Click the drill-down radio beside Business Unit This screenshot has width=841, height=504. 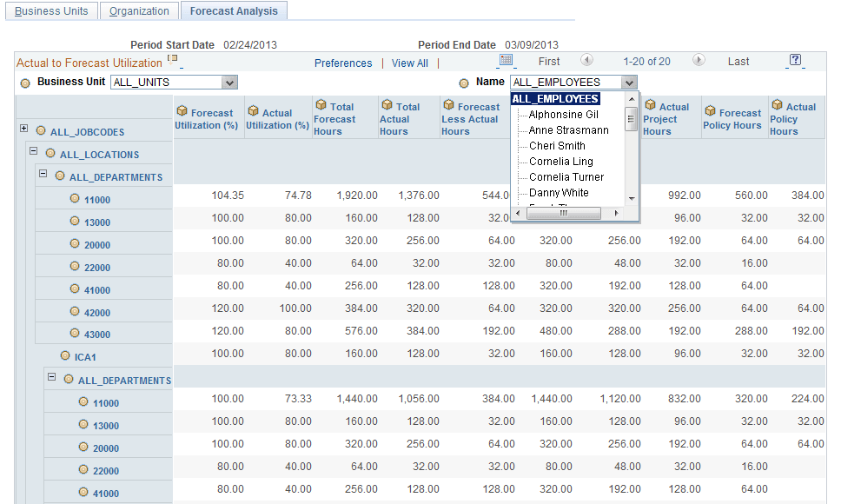[x=24, y=82]
